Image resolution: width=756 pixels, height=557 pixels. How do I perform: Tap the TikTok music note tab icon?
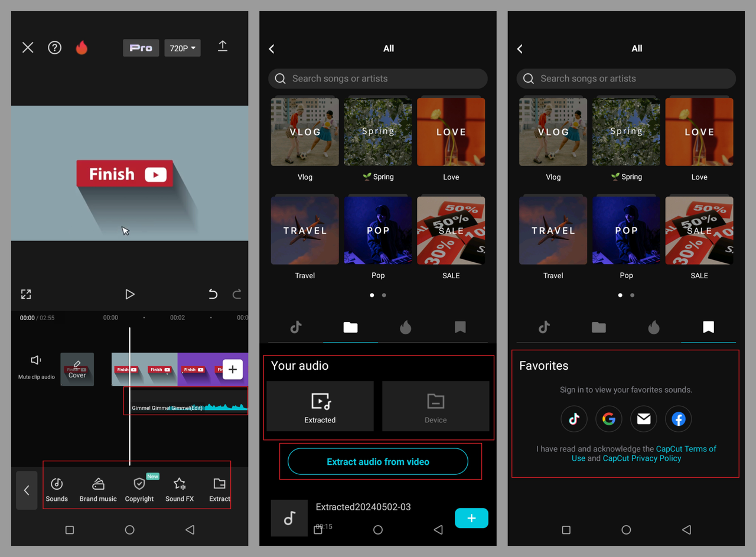point(296,327)
